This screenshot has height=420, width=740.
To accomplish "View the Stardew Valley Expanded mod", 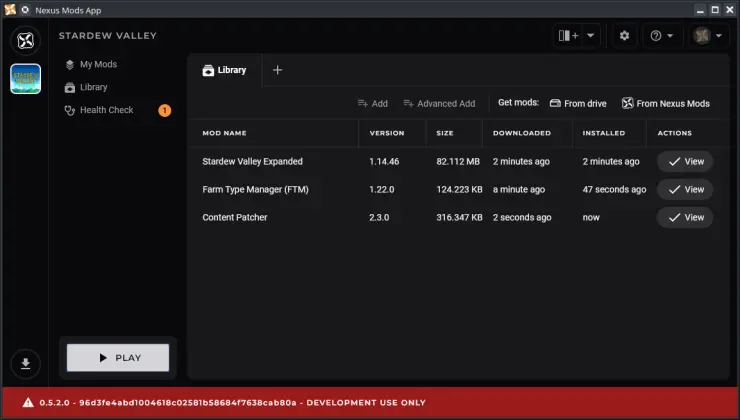I will tap(685, 161).
